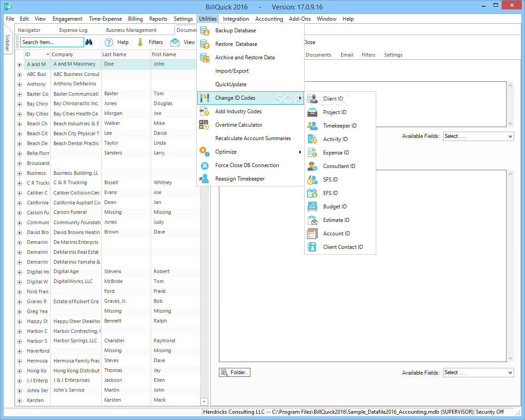
Task: Open the Change ID Codes submenu
Action: tap(250, 98)
